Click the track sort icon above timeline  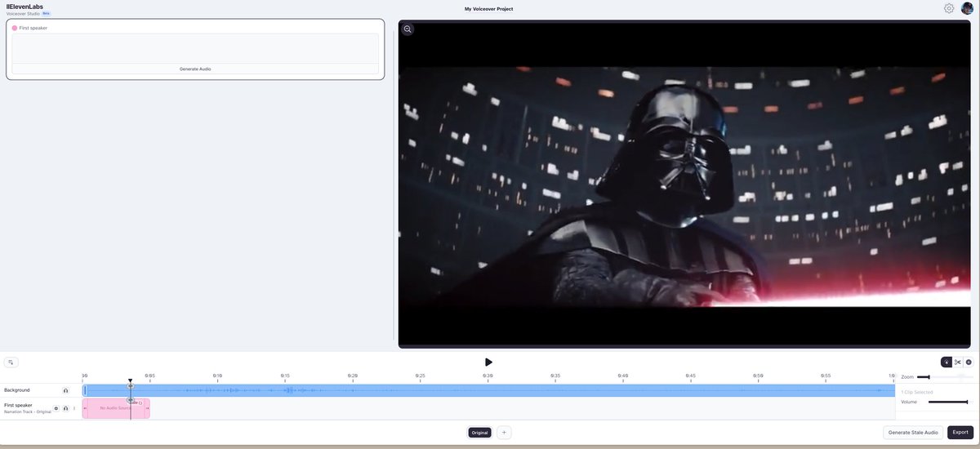(11, 362)
